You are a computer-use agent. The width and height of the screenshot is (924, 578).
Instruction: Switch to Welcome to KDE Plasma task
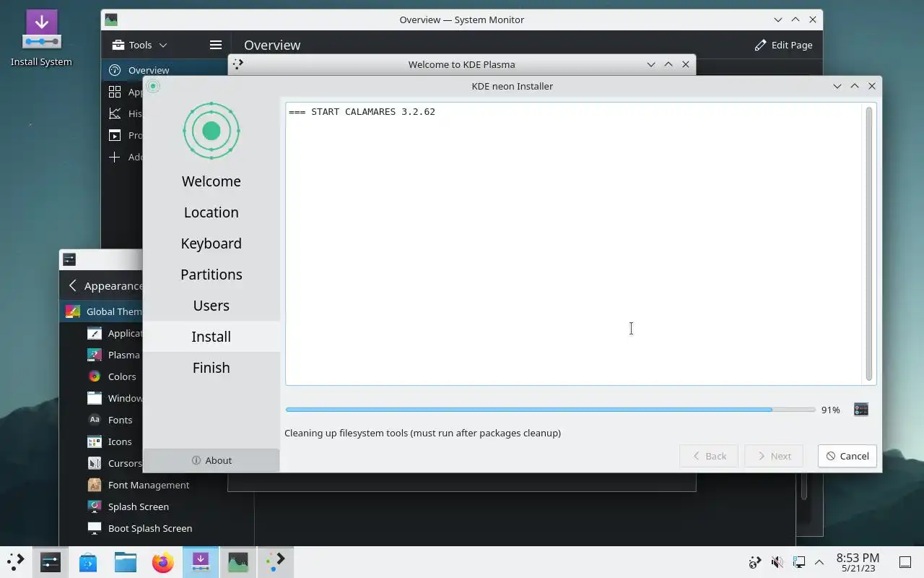click(x=276, y=561)
